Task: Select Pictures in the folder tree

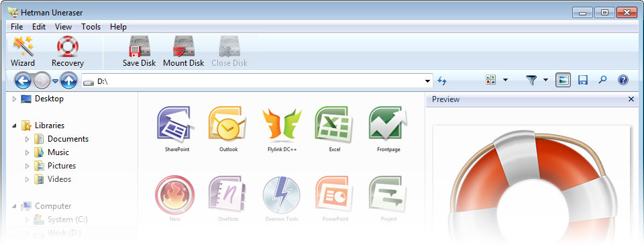Action: pos(62,166)
